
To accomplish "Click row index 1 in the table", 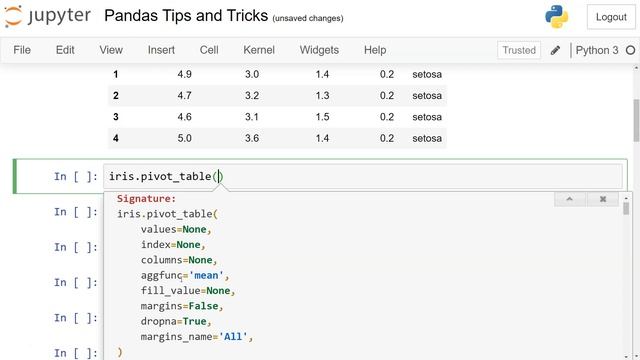I will click(116, 74).
